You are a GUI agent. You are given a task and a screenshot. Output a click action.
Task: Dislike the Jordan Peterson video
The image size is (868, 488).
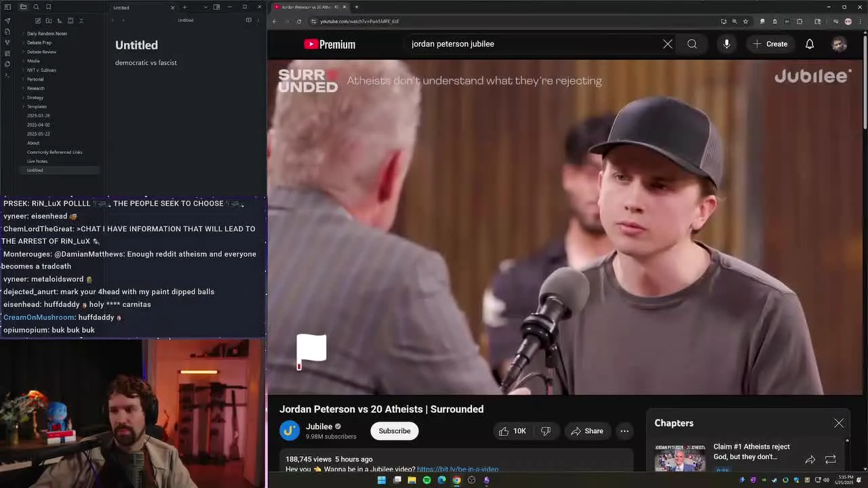[546, 431]
